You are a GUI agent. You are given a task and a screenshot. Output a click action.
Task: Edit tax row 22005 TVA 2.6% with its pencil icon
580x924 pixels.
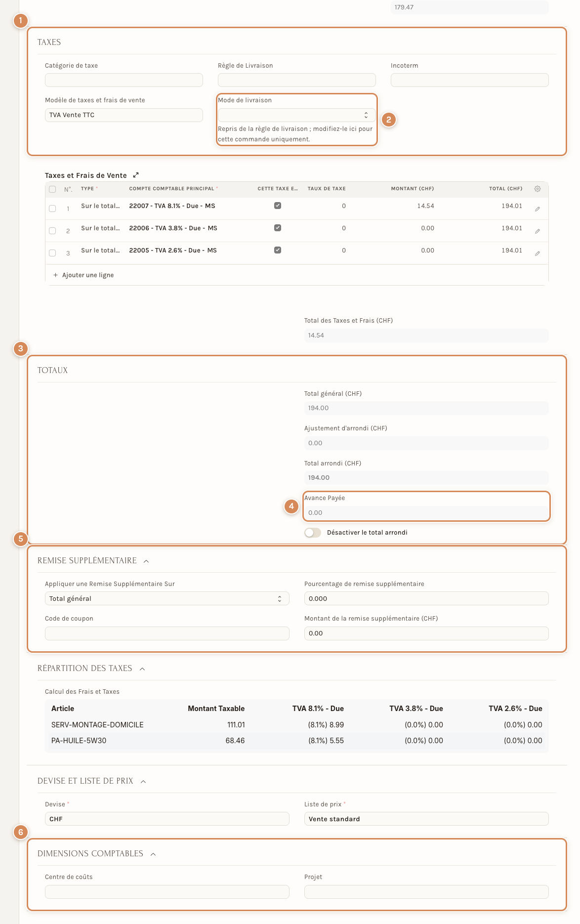[x=537, y=253]
